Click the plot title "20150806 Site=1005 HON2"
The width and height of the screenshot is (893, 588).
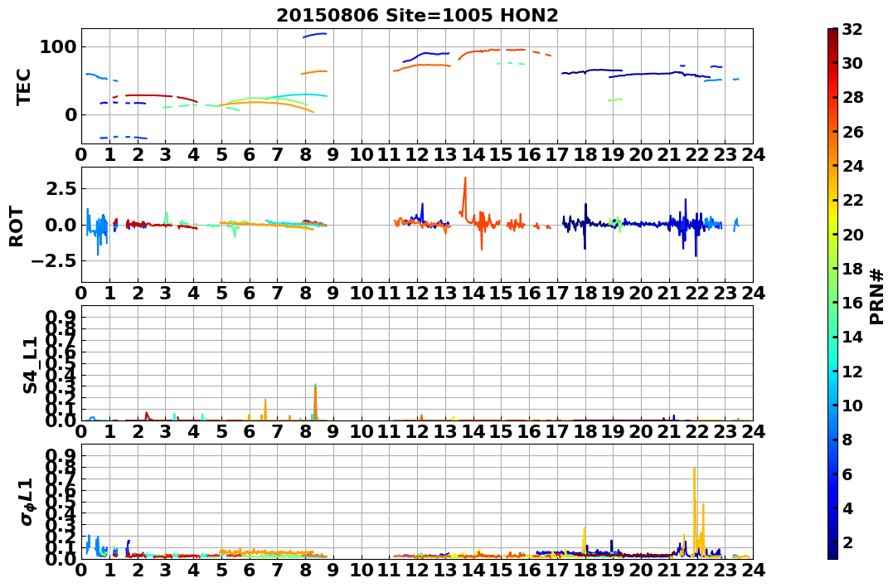417,15
